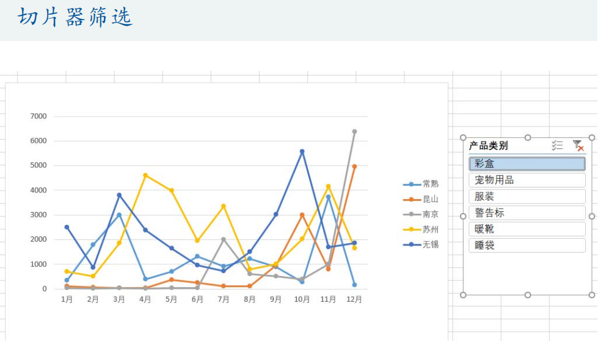The height and width of the screenshot is (364, 606).
Task: Filter by 宠物用品 in the slicer
Action: click(527, 180)
